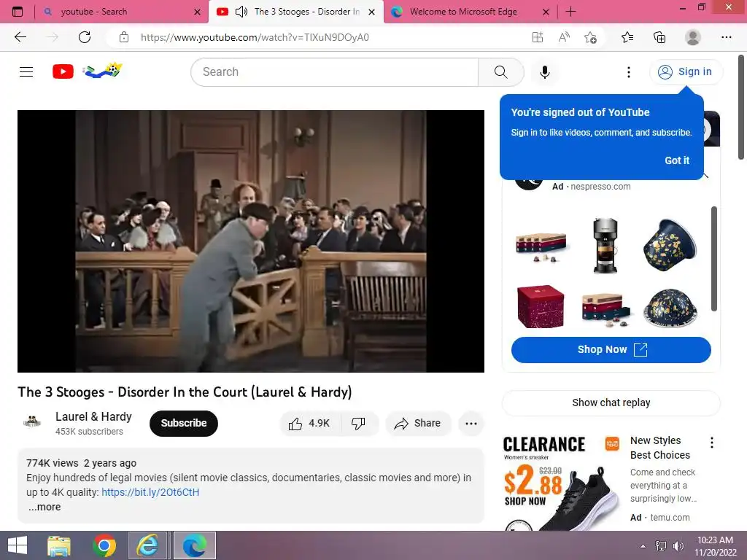This screenshot has height=560, width=747.
Task: Switch to The 3 Stooges video tab
Action: pos(296,12)
